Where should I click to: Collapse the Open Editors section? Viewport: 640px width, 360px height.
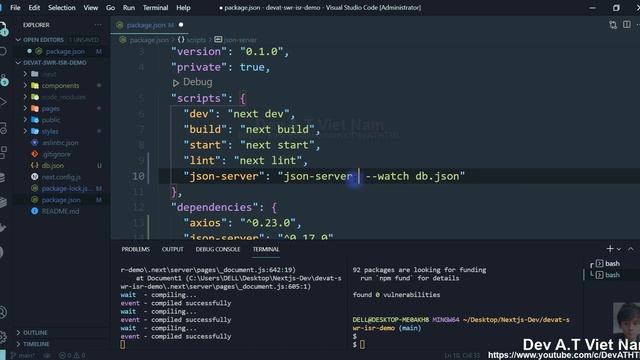(x=18, y=40)
